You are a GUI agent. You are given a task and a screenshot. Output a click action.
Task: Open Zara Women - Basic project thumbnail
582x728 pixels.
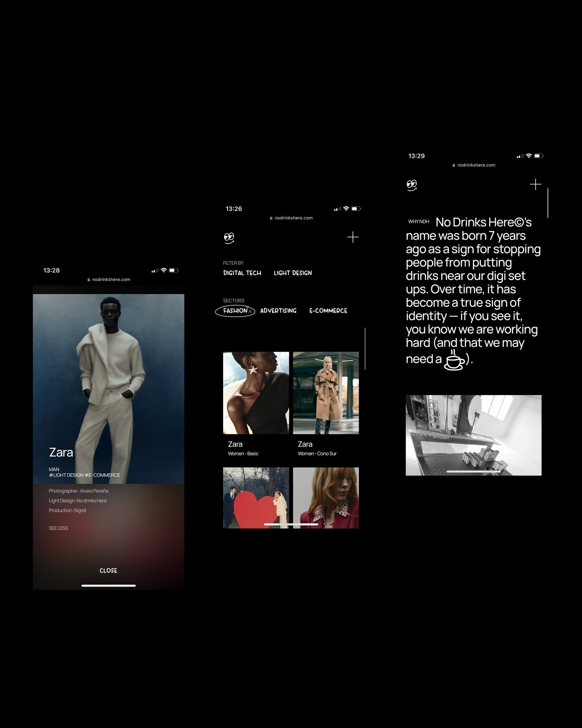point(256,393)
